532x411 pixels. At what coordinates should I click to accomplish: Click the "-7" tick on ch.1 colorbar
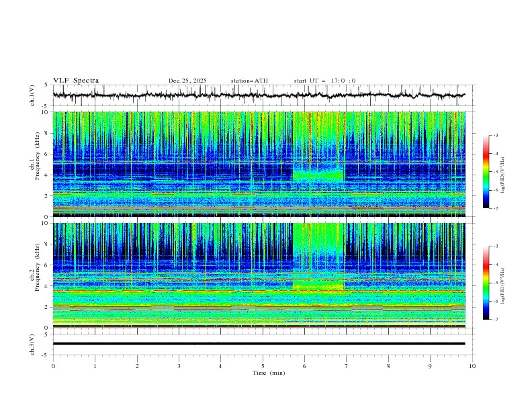click(496, 208)
